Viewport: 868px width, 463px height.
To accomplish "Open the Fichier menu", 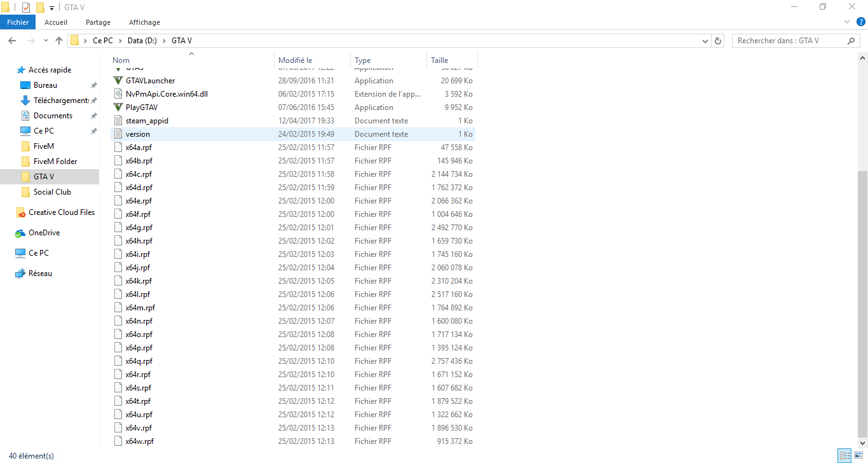I will (x=18, y=22).
